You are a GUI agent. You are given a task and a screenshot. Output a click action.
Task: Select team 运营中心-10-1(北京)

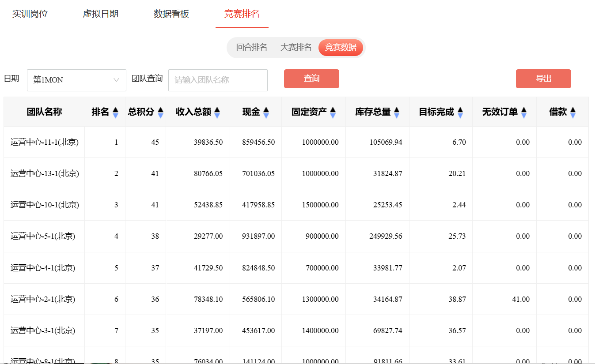pyautogui.click(x=45, y=205)
